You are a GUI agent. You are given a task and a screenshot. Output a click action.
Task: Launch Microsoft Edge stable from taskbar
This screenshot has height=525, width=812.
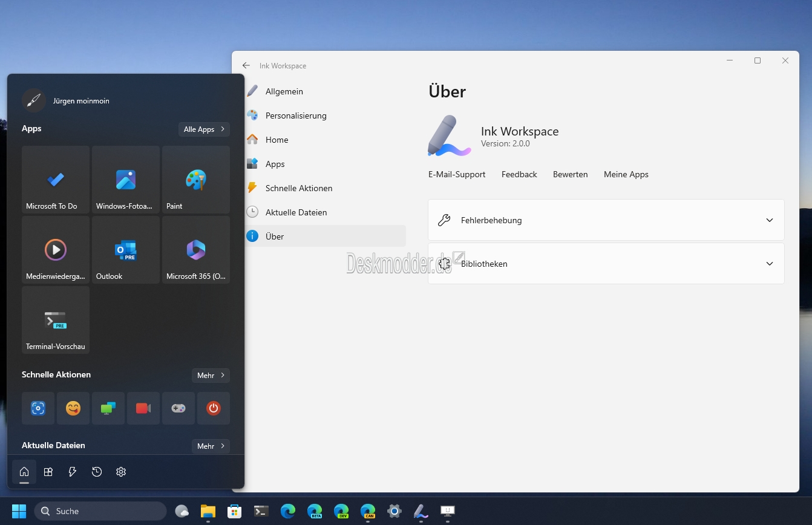288,511
